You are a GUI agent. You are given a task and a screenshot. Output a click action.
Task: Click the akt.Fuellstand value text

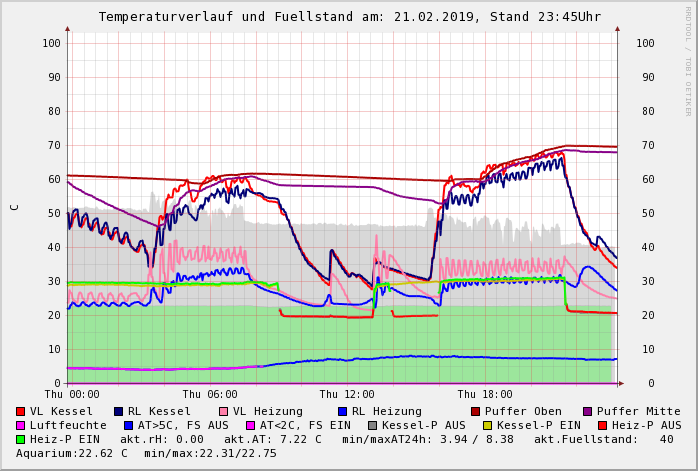coord(611,439)
